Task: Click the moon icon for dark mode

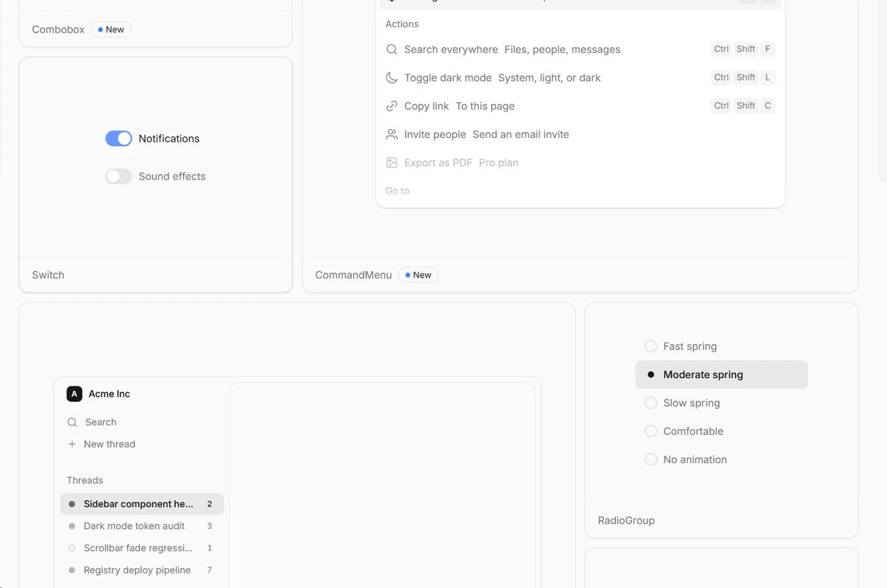Action: point(392,78)
